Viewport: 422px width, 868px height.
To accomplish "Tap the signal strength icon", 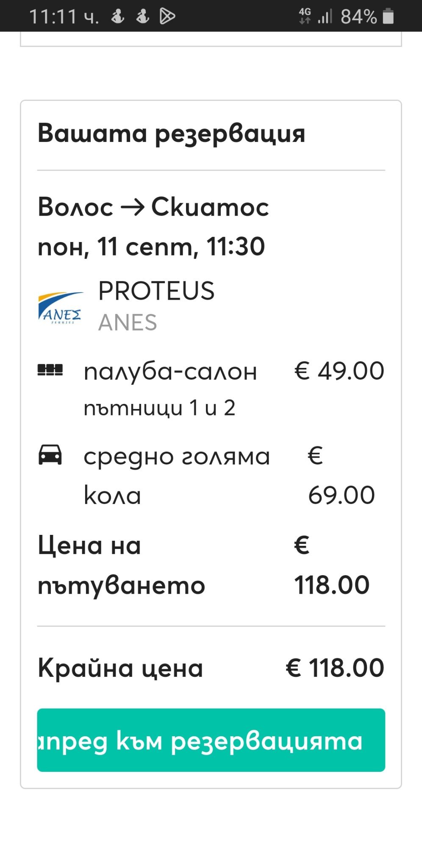I will [325, 17].
